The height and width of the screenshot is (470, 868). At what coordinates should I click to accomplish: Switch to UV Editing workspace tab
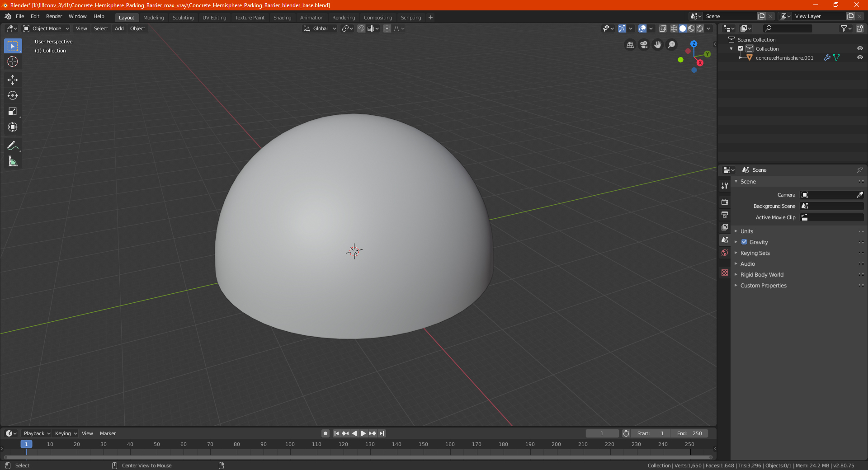[214, 18]
